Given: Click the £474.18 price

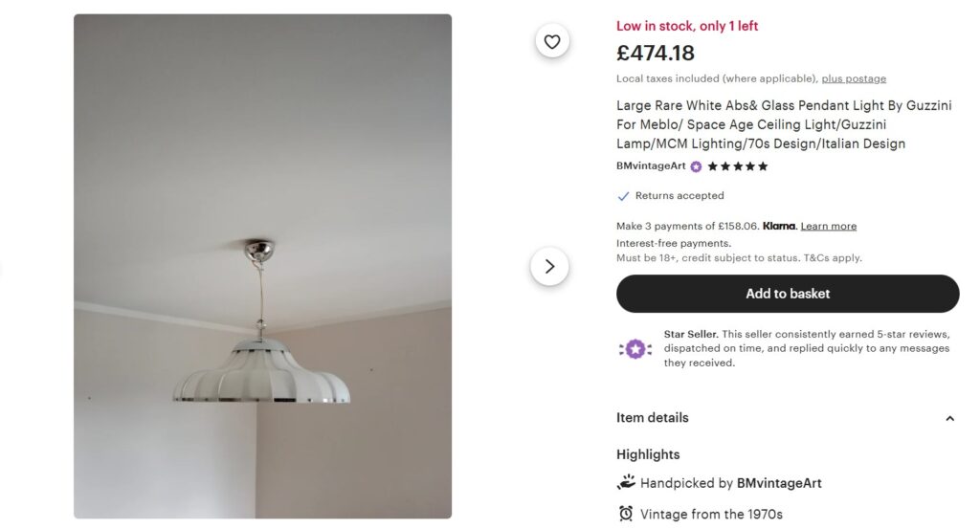Looking at the screenshot, I should pyautogui.click(x=656, y=54).
